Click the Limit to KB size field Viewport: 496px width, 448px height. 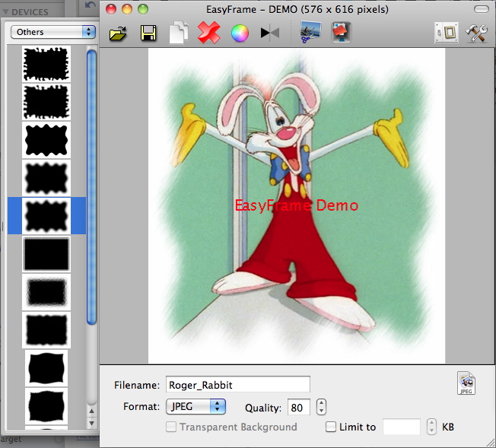(x=402, y=427)
